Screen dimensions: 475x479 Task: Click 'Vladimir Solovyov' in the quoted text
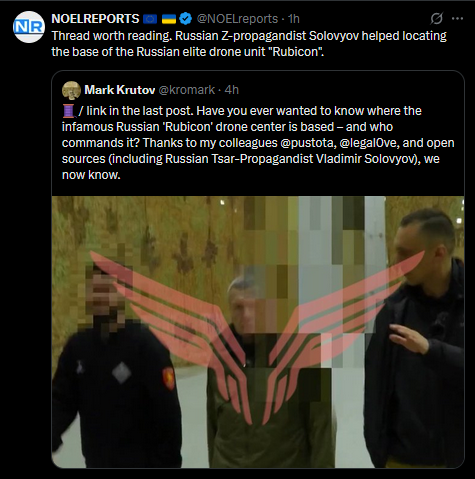[x=365, y=159]
